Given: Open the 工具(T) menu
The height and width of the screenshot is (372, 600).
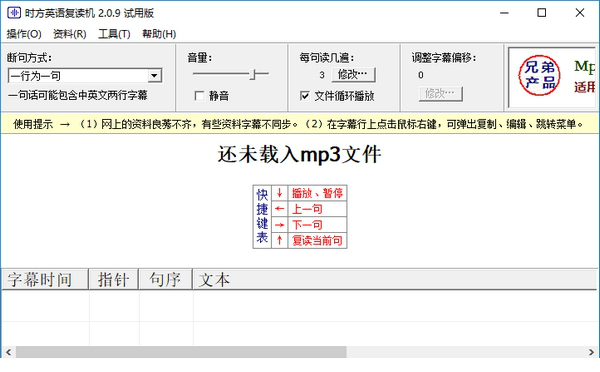Looking at the screenshot, I should (114, 34).
